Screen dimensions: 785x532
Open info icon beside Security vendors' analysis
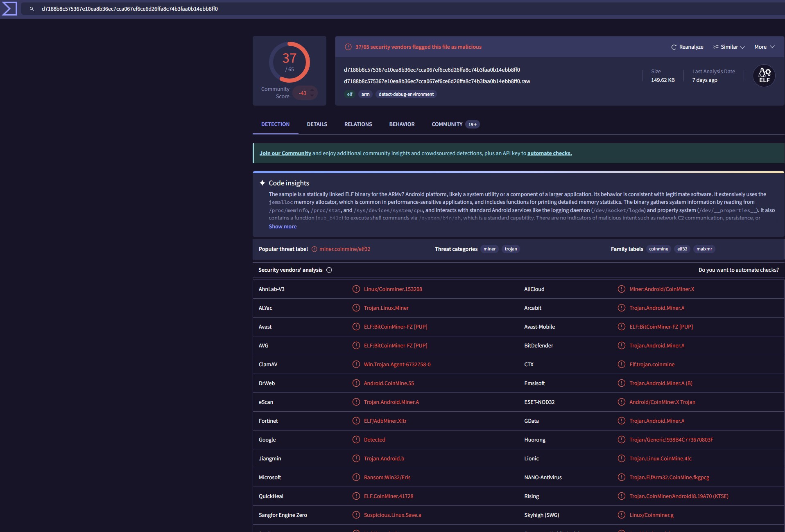pos(329,270)
